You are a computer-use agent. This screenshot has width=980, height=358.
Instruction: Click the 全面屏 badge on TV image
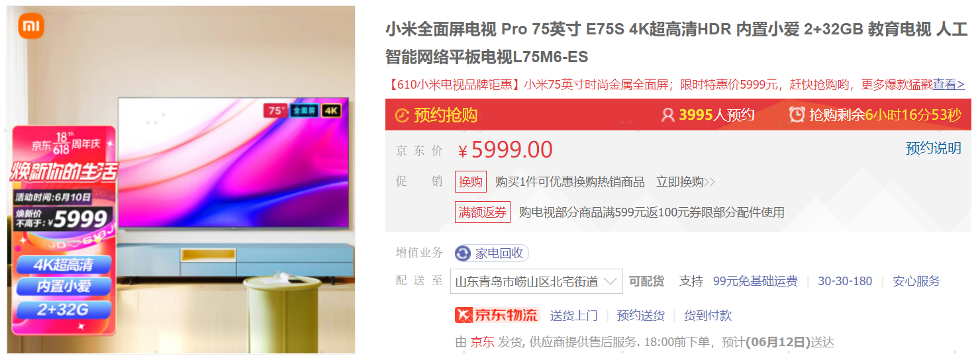pyautogui.click(x=303, y=111)
